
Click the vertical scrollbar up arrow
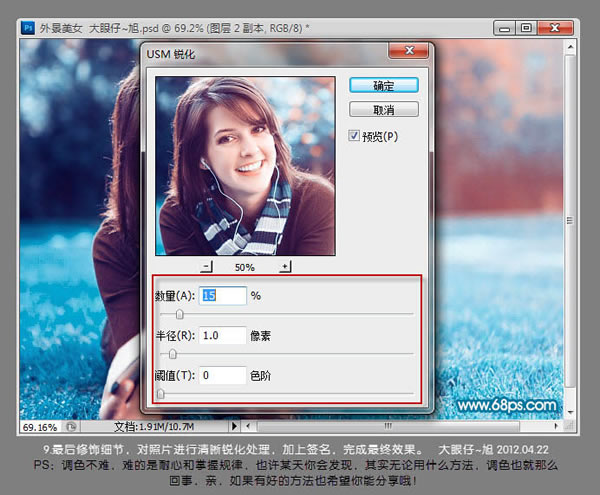pos(570,47)
